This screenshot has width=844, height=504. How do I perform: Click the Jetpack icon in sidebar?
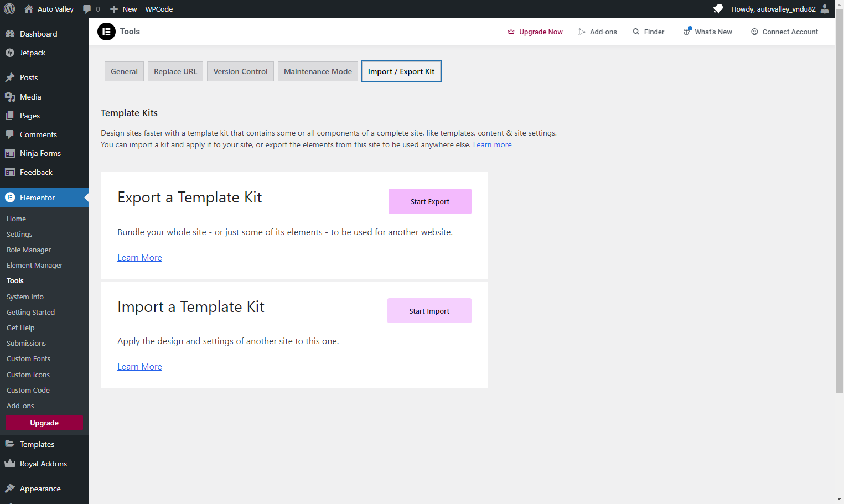pyautogui.click(x=10, y=53)
